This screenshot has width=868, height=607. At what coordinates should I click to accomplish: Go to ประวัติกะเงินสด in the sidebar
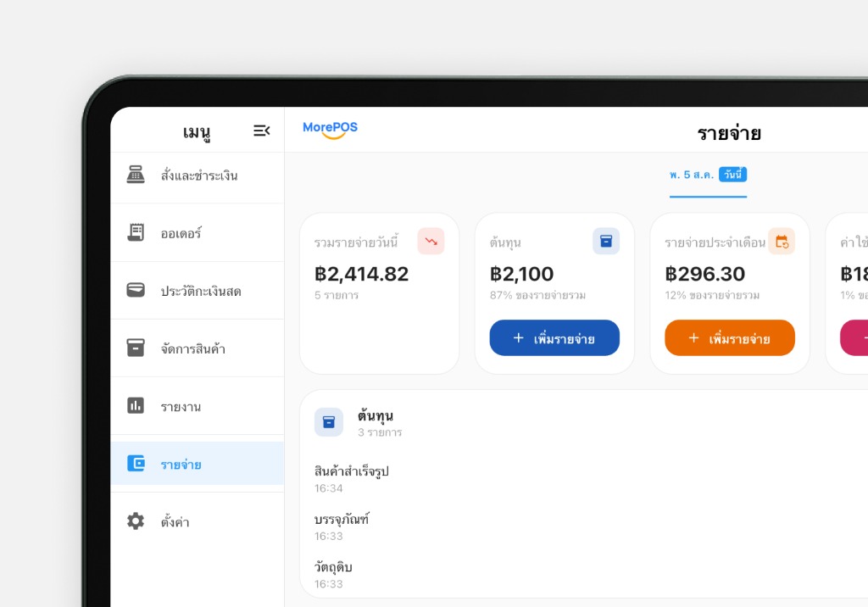click(198, 290)
